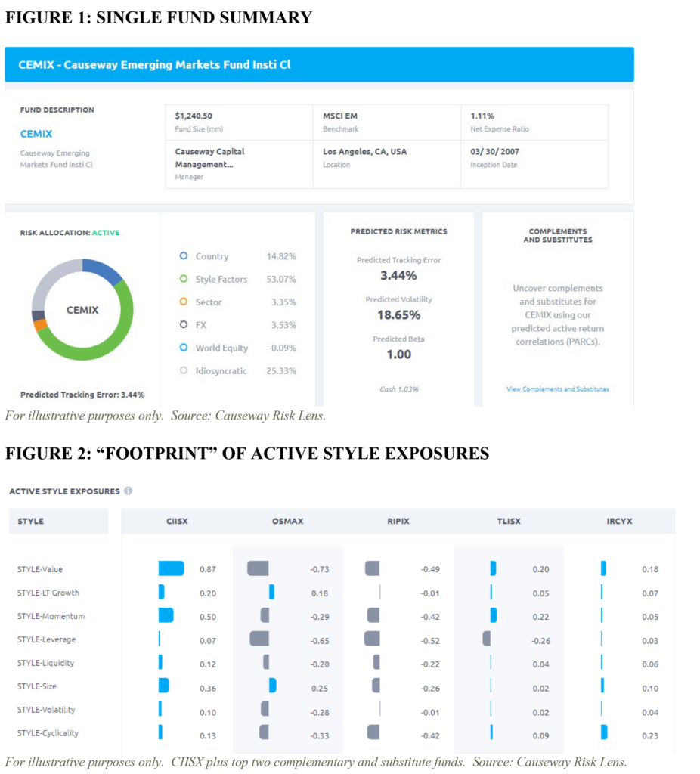Select the STYLE-Leverage row label
The width and height of the screenshot is (700, 774).
click(46, 639)
